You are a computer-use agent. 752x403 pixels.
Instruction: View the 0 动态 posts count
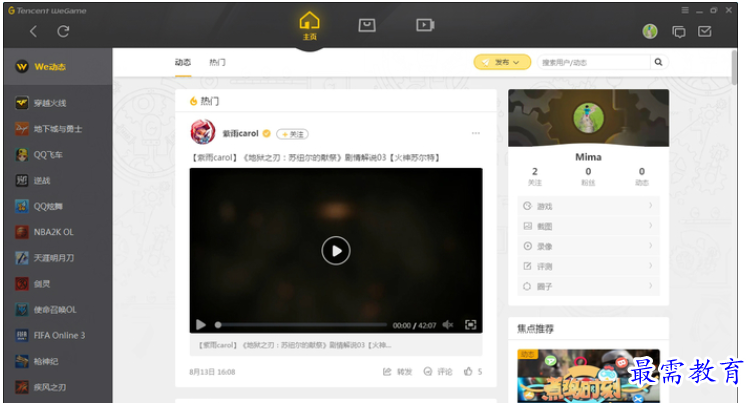pos(642,176)
